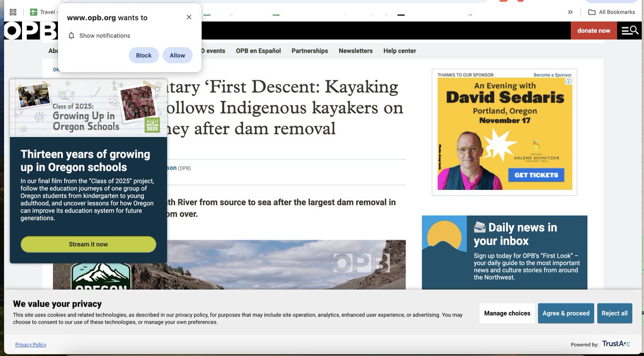Click the Daily news in your inbox heading
644x356 pixels.
(515, 234)
